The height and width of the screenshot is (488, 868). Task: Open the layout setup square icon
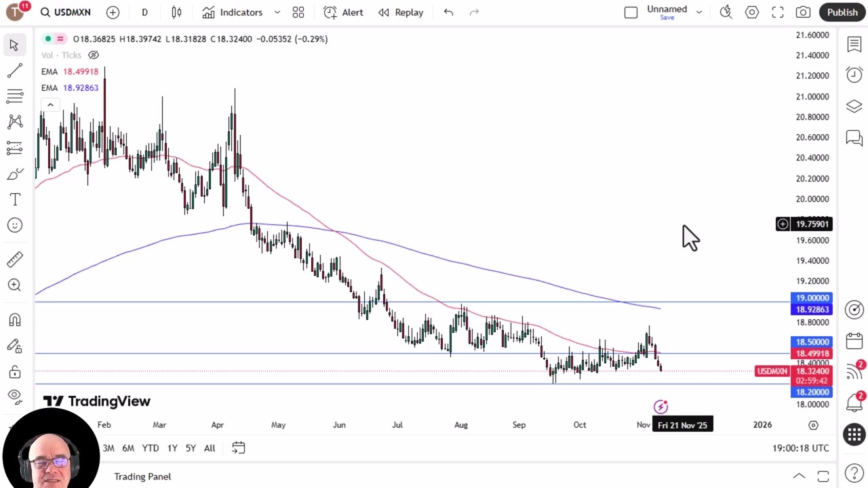point(631,12)
